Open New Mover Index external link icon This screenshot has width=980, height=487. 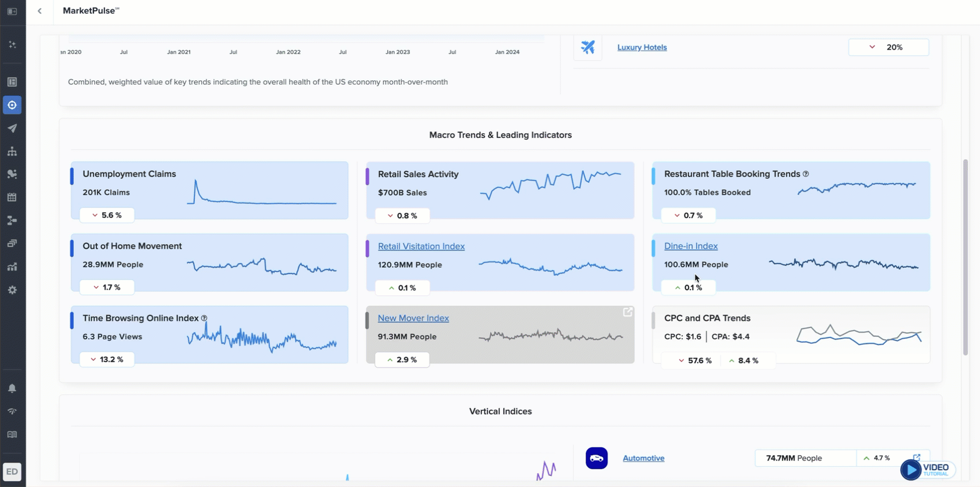pos(627,312)
